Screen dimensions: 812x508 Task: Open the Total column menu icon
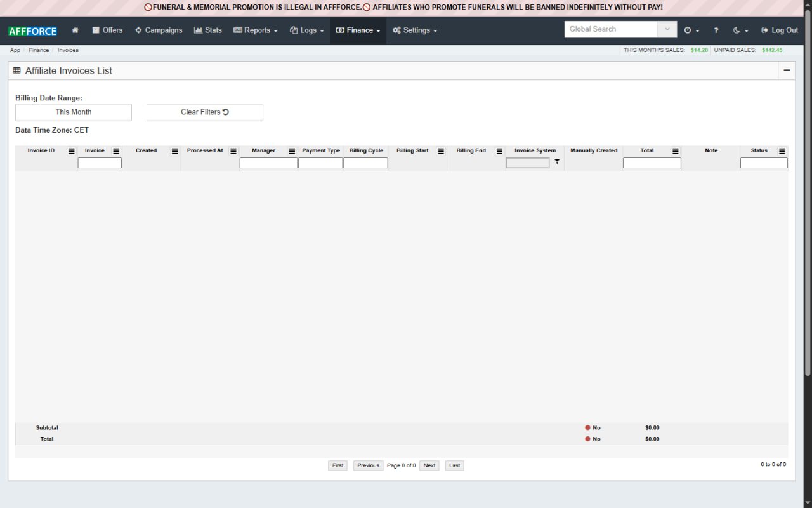(675, 151)
